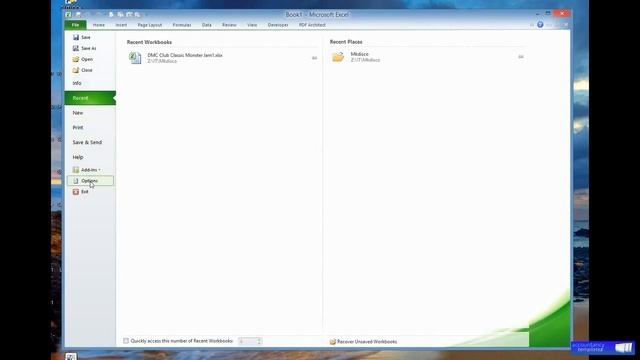The height and width of the screenshot is (360, 640).
Task: Open the Help backstage page
Action: [x=78, y=157]
